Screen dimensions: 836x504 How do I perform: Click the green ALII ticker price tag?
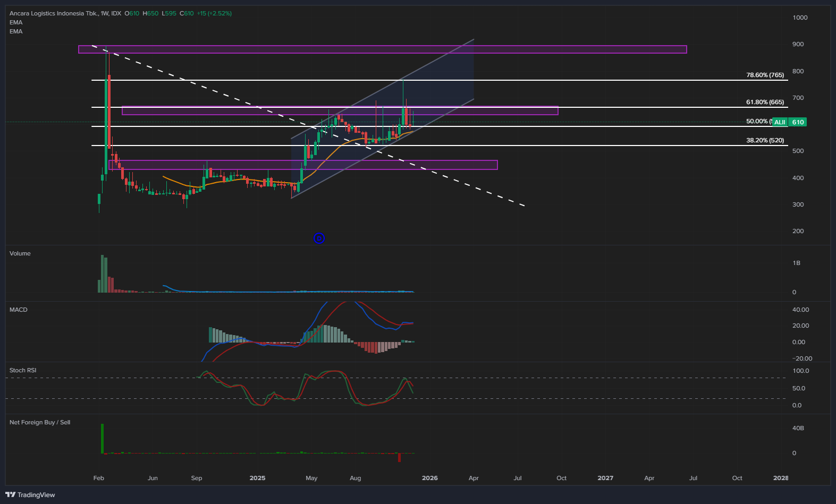pos(780,122)
